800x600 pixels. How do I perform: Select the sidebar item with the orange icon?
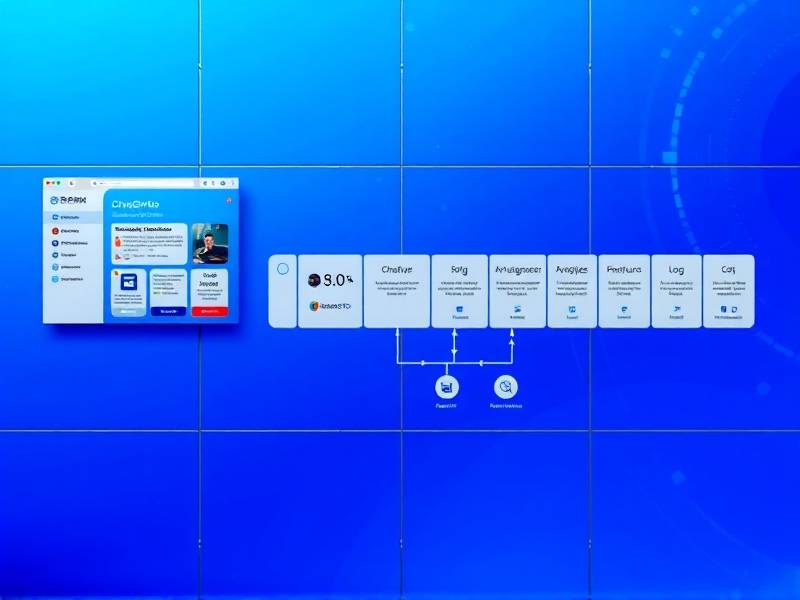pyautogui.click(x=72, y=230)
